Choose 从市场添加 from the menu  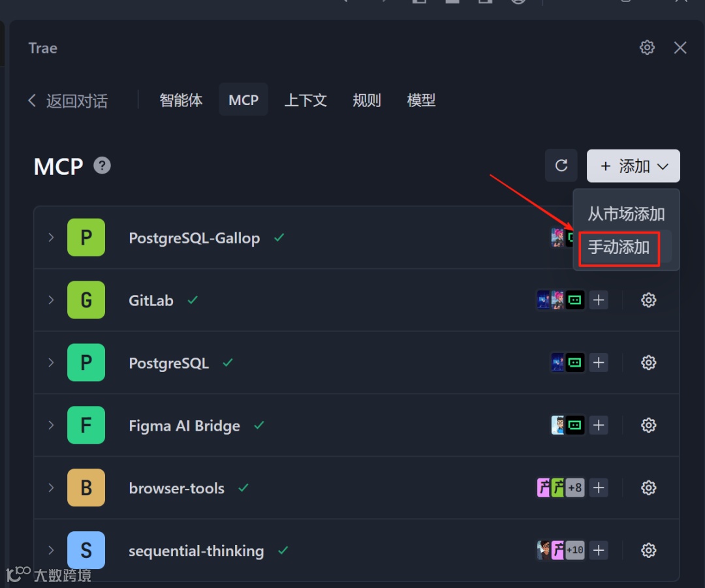tap(626, 214)
